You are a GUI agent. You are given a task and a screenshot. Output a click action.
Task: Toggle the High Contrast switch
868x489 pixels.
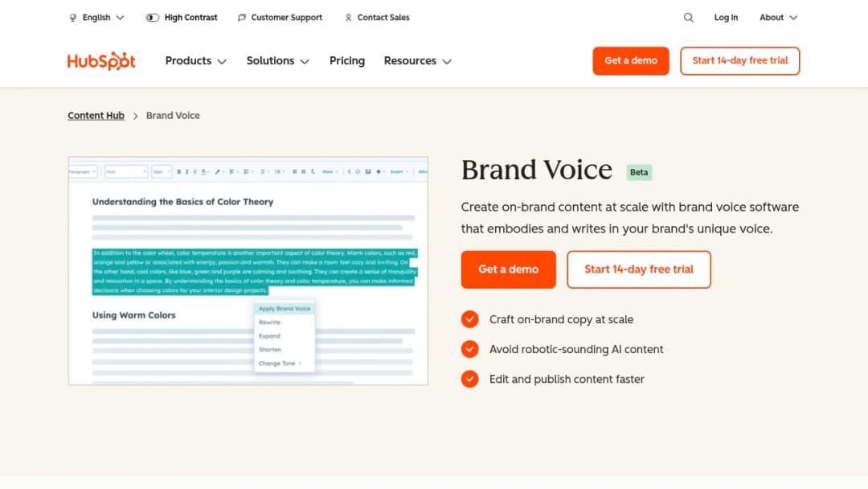pos(152,18)
